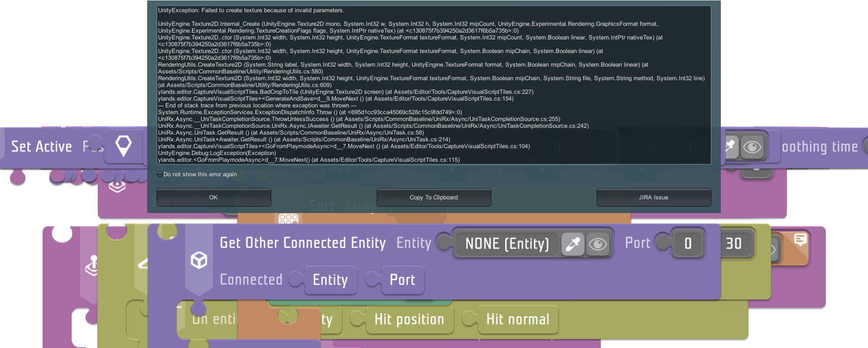Image resolution: width=868 pixels, height=348 pixels.
Task: Select the Hit position output piece
Action: (x=409, y=319)
